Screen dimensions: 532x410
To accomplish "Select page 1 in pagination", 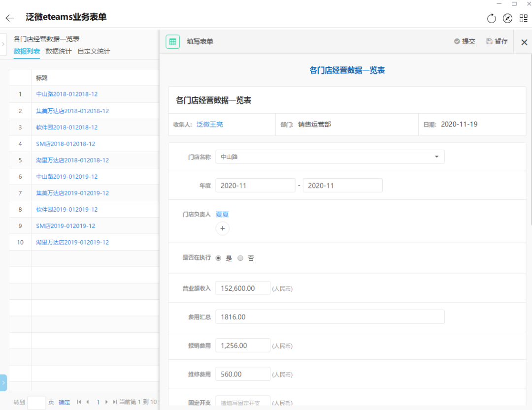I will pyautogui.click(x=98, y=402).
